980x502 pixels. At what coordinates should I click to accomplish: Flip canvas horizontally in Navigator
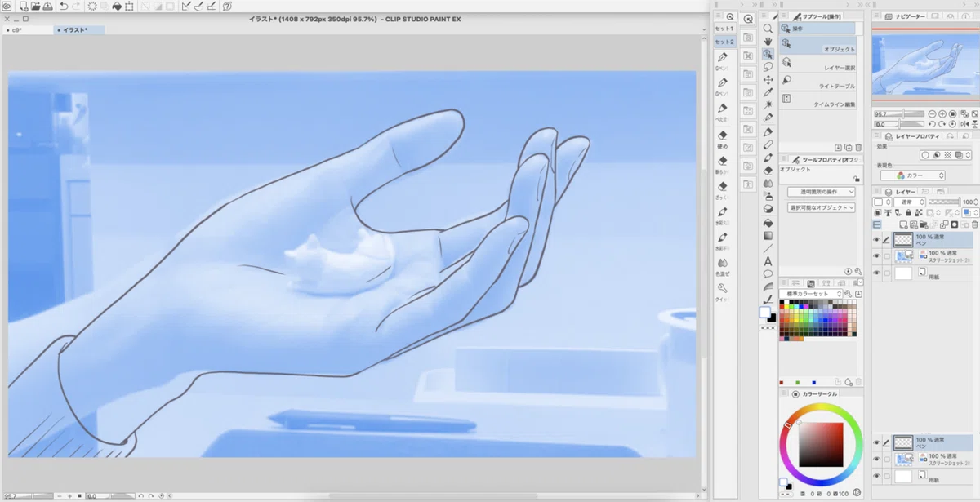point(964,124)
